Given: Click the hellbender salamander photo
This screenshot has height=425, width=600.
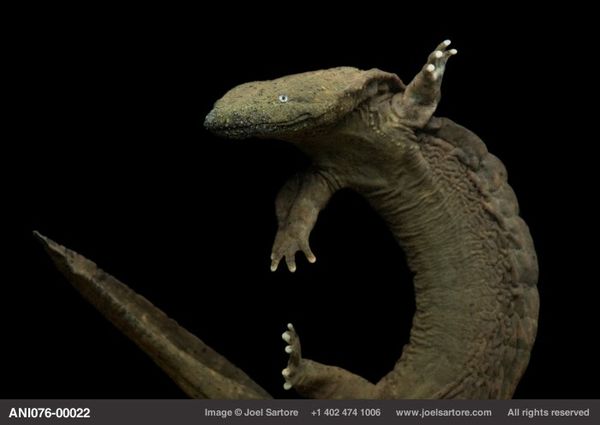Looking at the screenshot, I should [x=300, y=200].
